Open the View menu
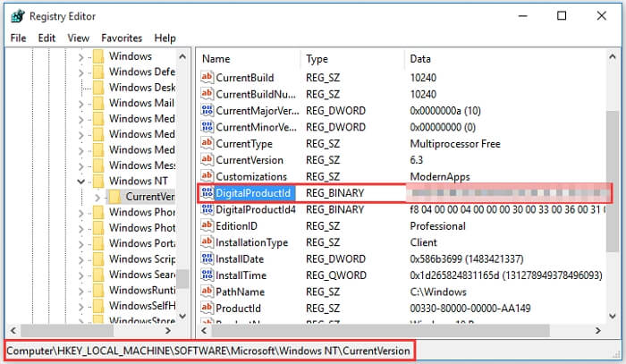The width and height of the screenshot is (626, 364). (x=78, y=38)
